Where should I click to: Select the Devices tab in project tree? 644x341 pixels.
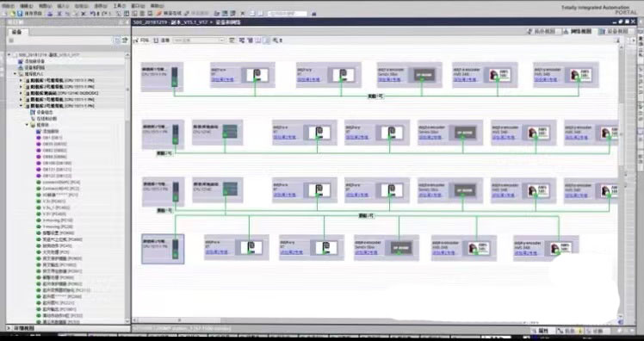click(17, 32)
